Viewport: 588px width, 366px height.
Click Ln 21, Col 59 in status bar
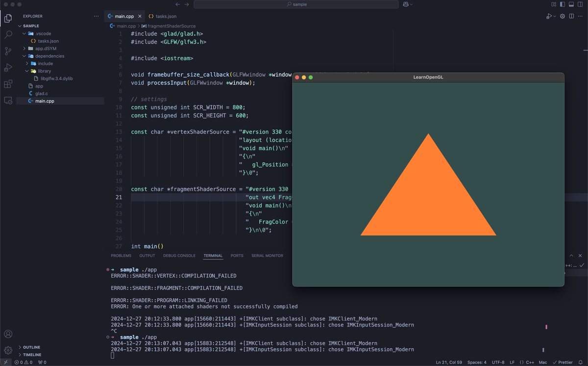tap(448, 362)
